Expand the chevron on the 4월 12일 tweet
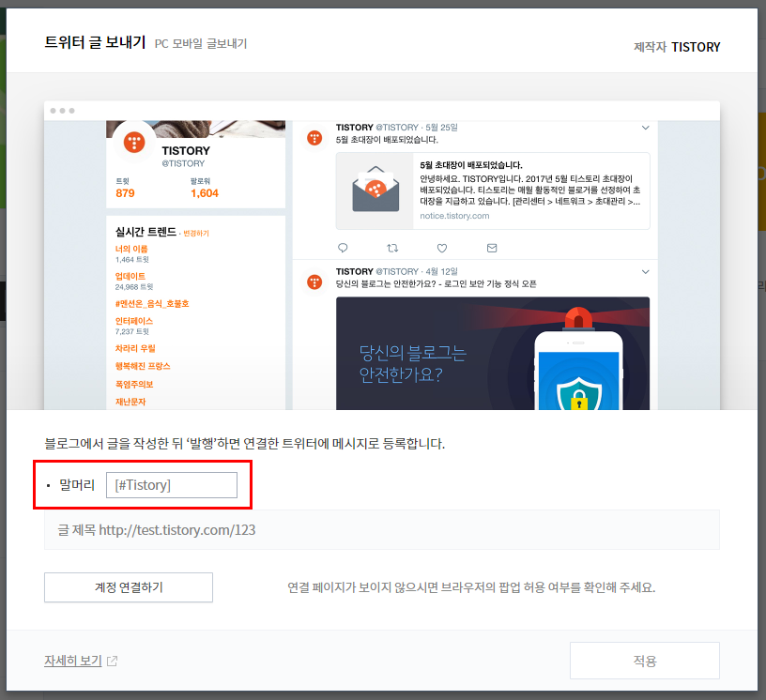 coord(645,271)
